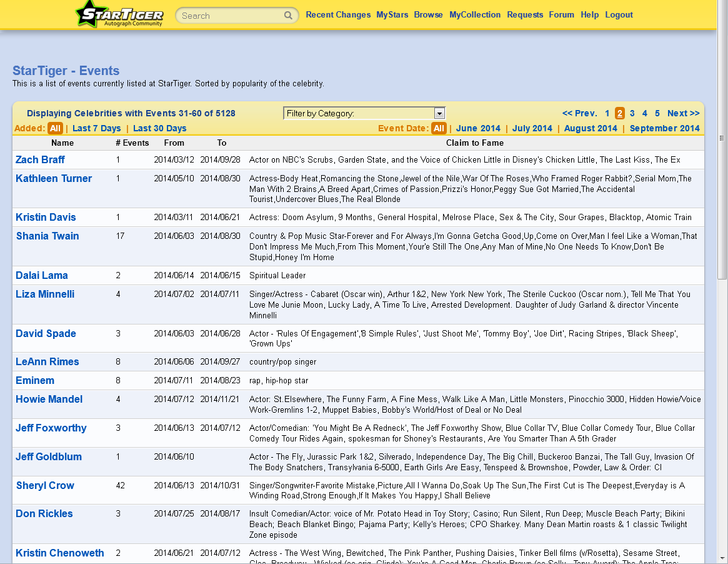Go to page 3 of events

632,113
